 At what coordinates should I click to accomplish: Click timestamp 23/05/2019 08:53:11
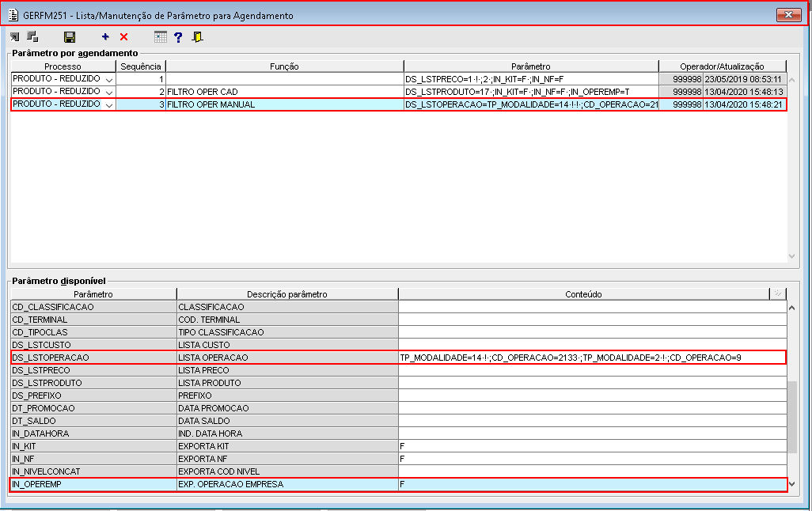point(742,79)
